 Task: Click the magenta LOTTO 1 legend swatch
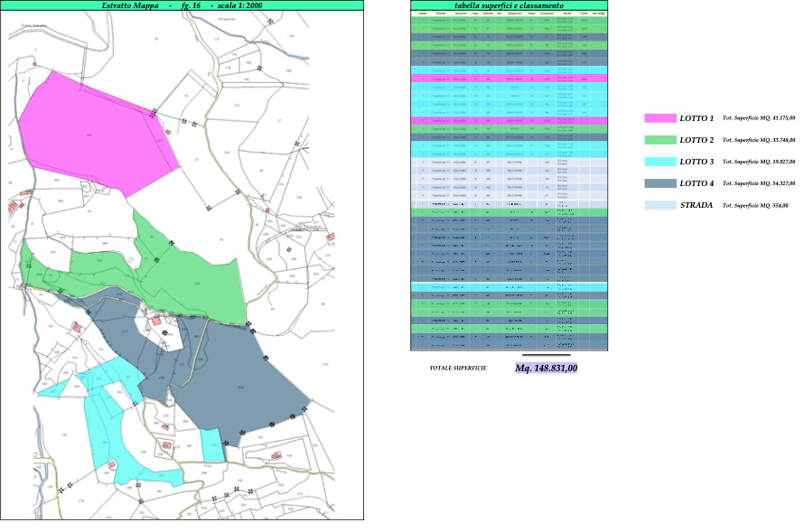(x=659, y=118)
